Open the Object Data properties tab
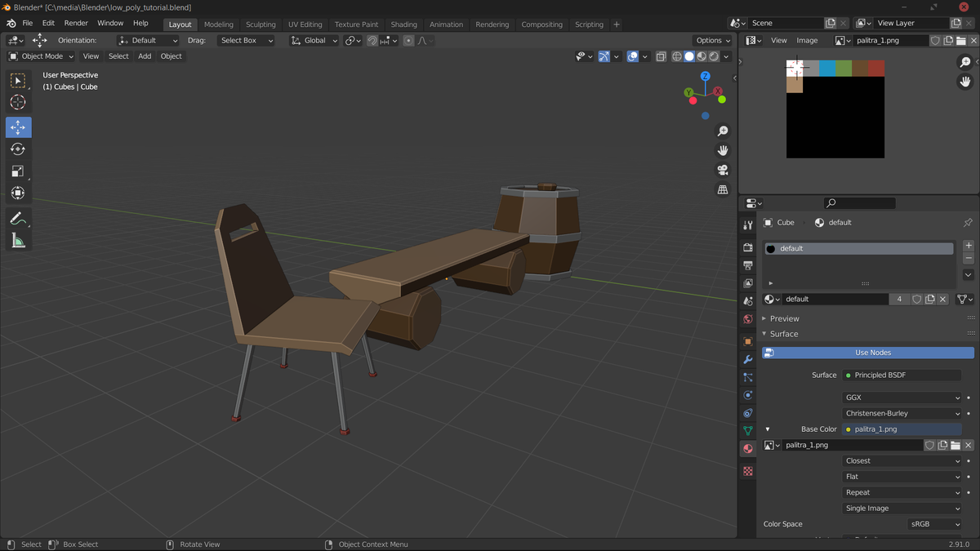This screenshot has height=551, width=980. [747, 431]
